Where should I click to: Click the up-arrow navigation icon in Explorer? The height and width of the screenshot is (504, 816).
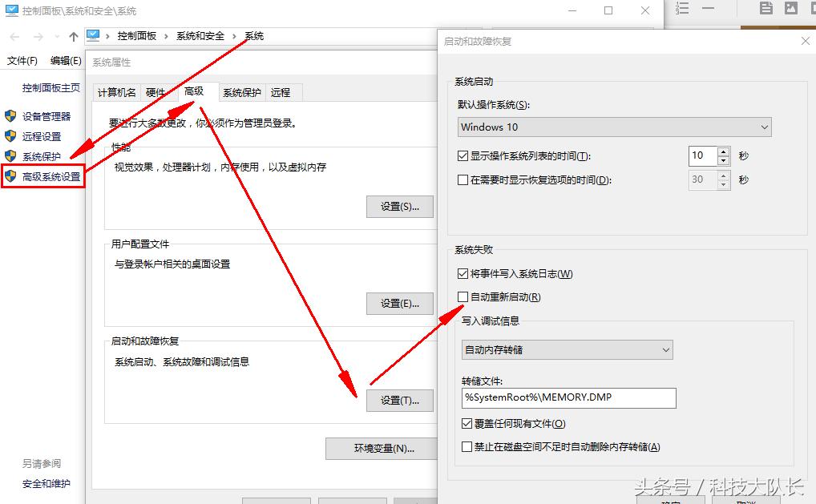[x=73, y=35]
